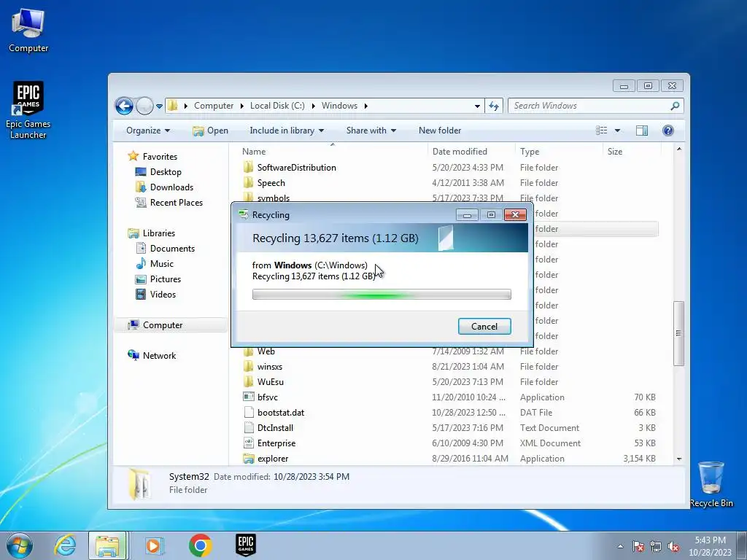
Task: Select the bfsvc application file
Action: click(267, 397)
